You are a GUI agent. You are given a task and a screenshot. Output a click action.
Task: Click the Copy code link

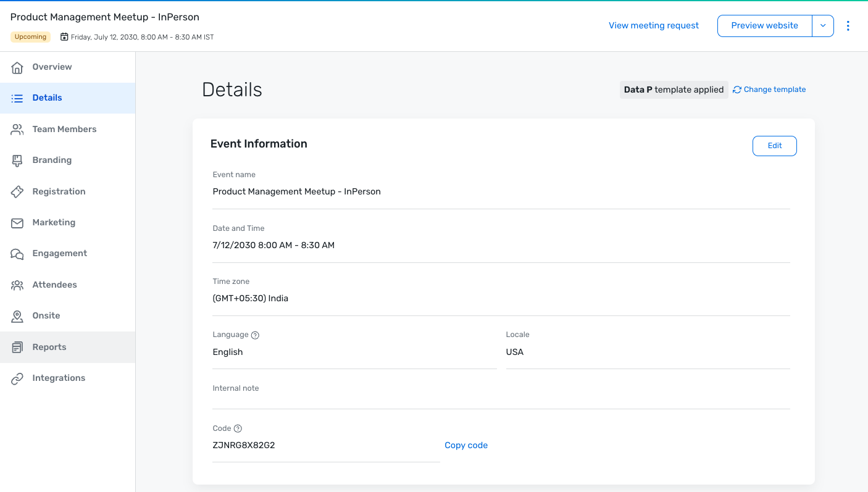pyautogui.click(x=466, y=445)
